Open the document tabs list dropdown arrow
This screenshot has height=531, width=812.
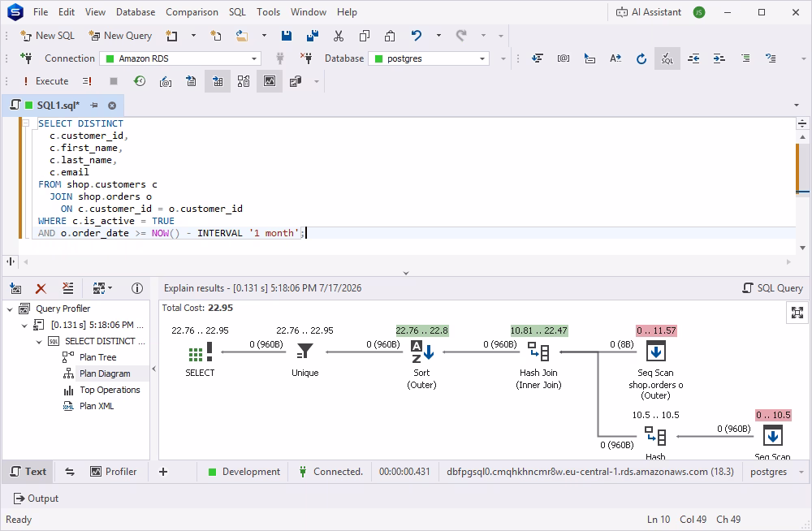797,106
